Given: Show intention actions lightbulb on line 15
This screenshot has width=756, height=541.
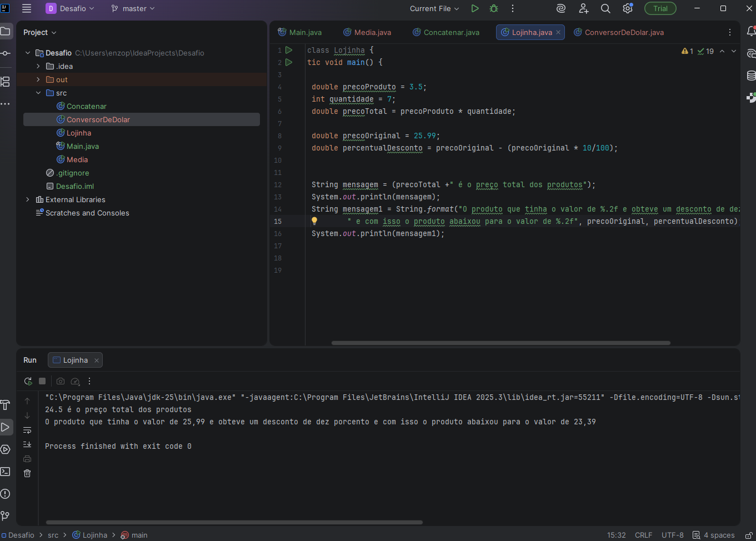Looking at the screenshot, I should point(314,221).
